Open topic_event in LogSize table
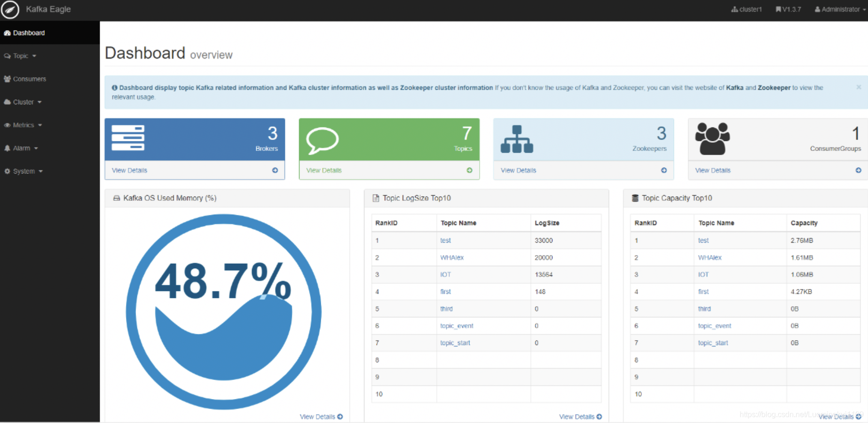 (457, 326)
